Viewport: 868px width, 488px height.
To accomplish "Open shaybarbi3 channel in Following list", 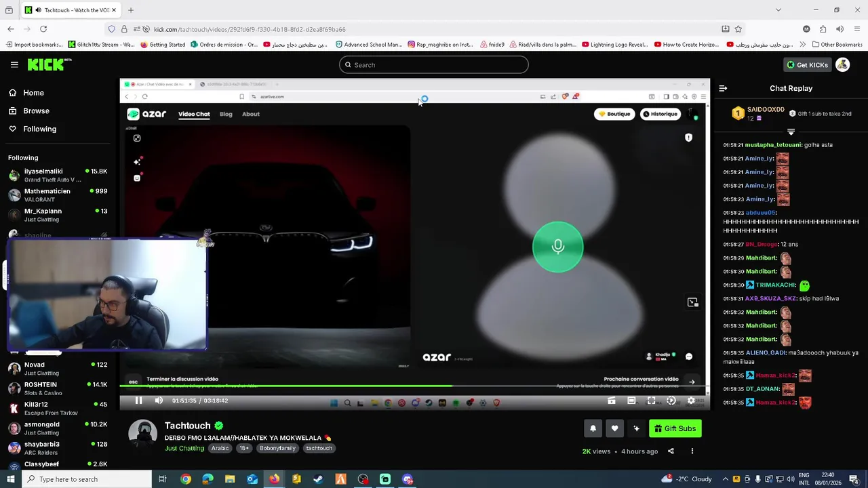I will [57, 448].
